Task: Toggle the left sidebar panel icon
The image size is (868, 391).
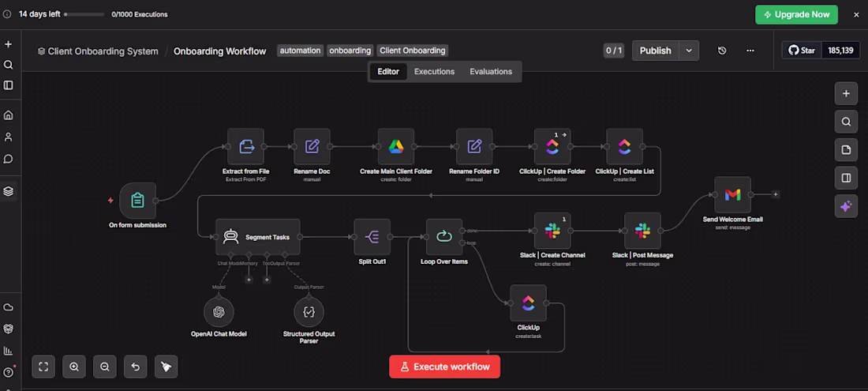Action: pos(9,85)
